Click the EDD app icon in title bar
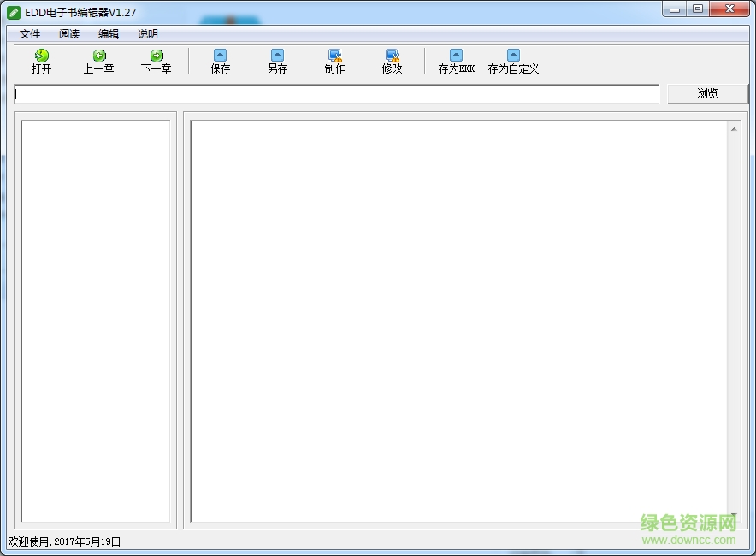756x556 pixels. 14,12
